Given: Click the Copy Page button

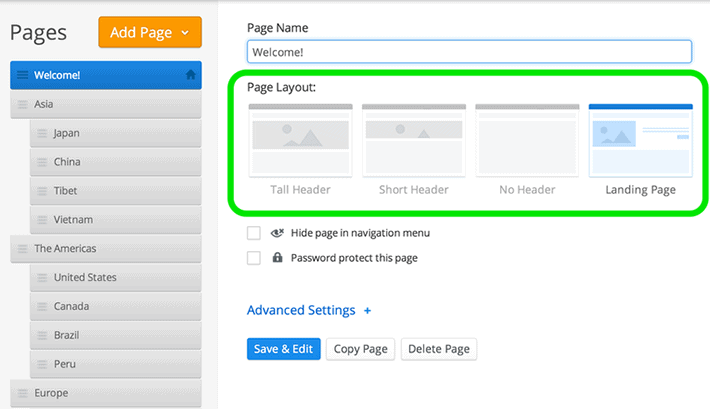Looking at the screenshot, I should pyautogui.click(x=360, y=349).
